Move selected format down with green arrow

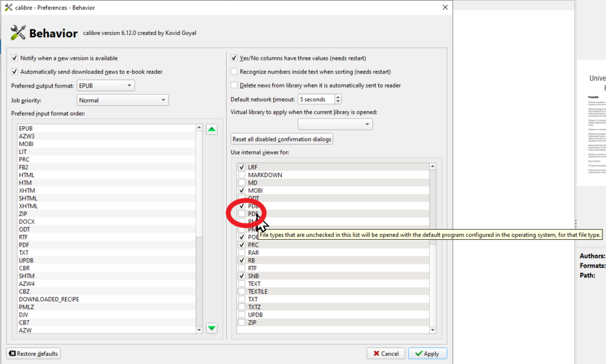coord(212,328)
